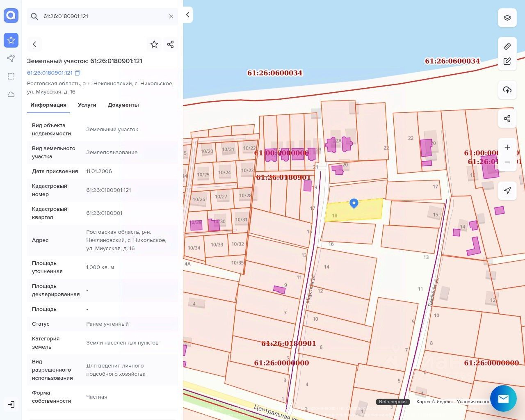
Task: Zoom out on the map
Action: [507, 162]
